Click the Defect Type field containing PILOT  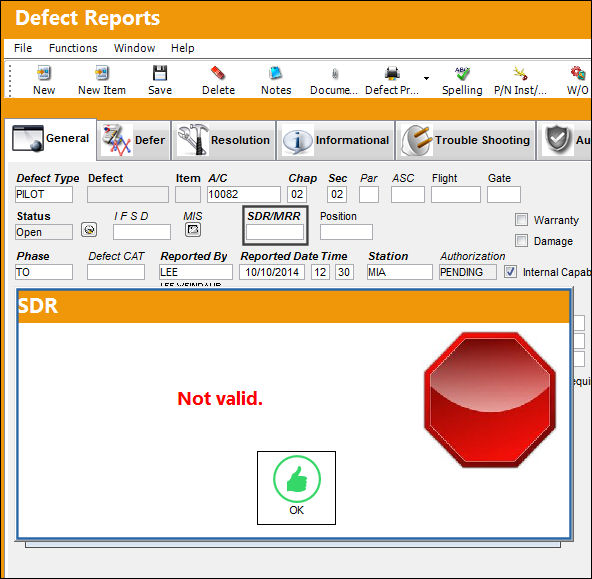tap(44, 194)
